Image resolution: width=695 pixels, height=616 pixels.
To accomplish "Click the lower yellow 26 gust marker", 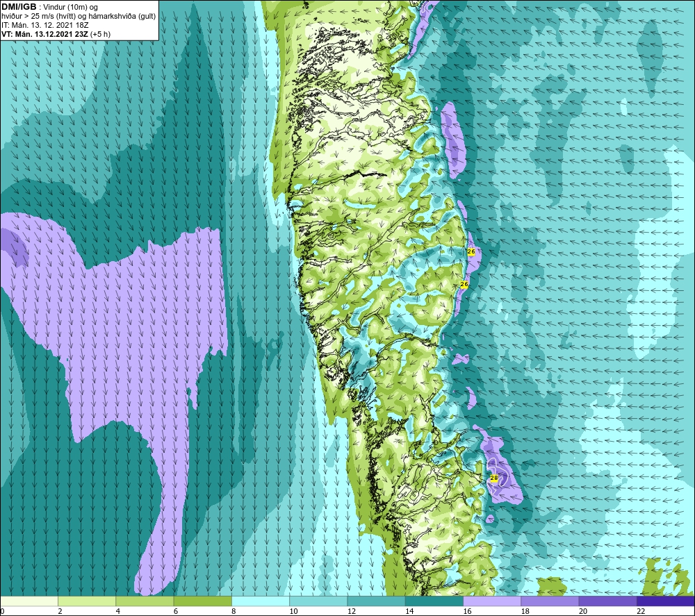I will coord(464,284).
